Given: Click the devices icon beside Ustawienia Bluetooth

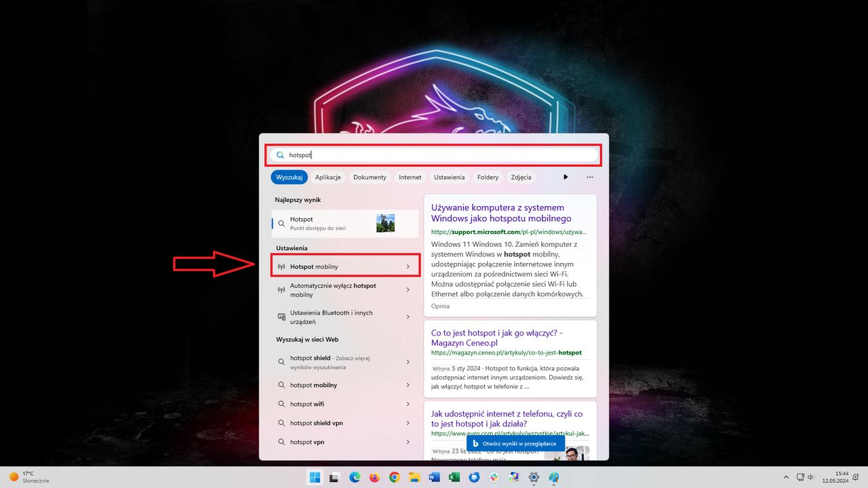Looking at the screenshot, I should pyautogui.click(x=281, y=317).
